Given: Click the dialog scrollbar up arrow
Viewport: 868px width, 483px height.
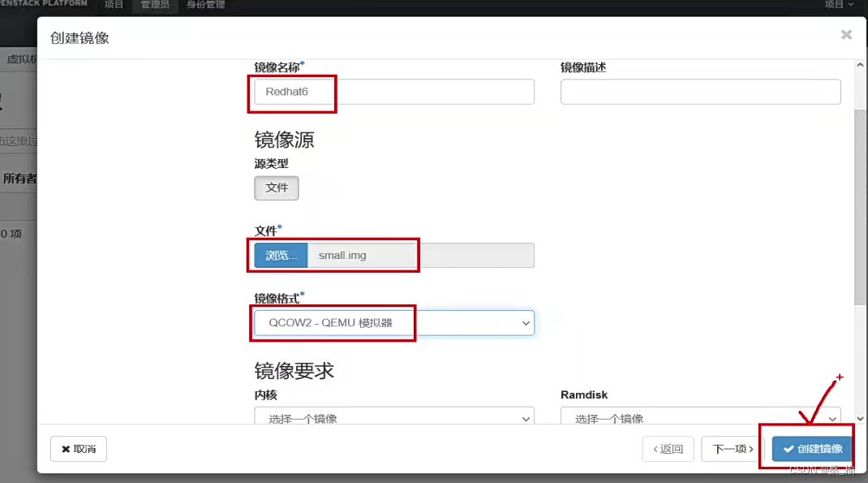Looking at the screenshot, I should coord(860,65).
